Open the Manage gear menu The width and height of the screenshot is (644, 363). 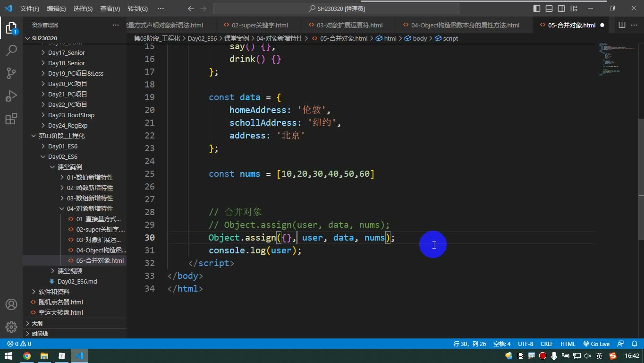pyautogui.click(x=11, y=327)
